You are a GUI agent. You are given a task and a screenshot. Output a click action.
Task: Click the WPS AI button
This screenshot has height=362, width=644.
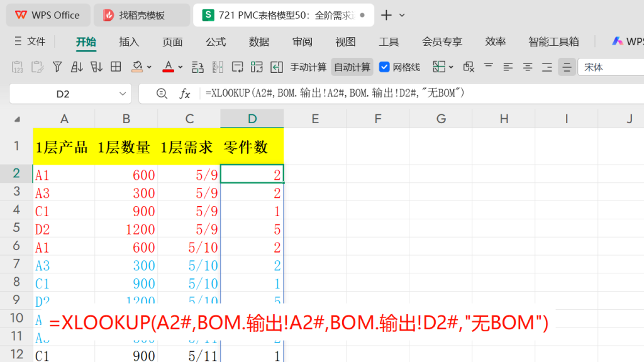click(627, 41)
